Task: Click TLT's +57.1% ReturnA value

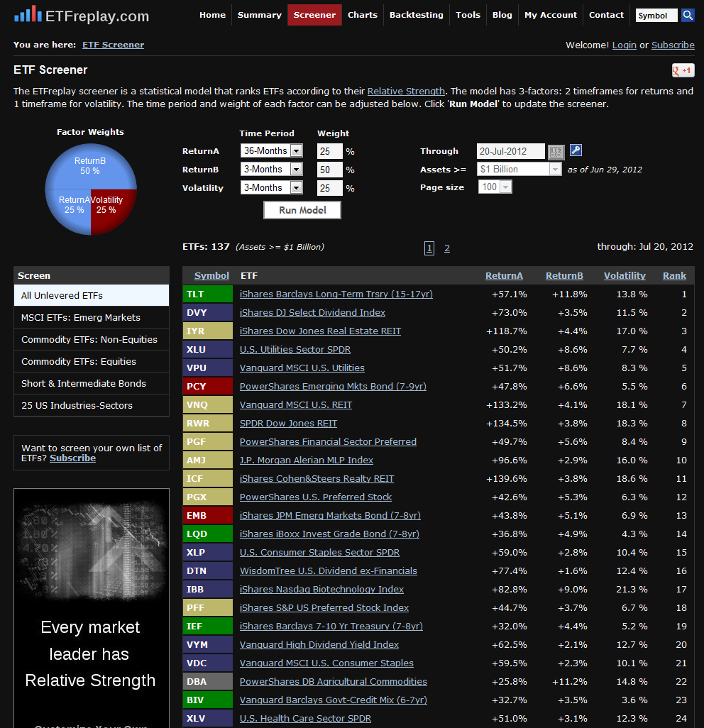Action: coord(510,294)
